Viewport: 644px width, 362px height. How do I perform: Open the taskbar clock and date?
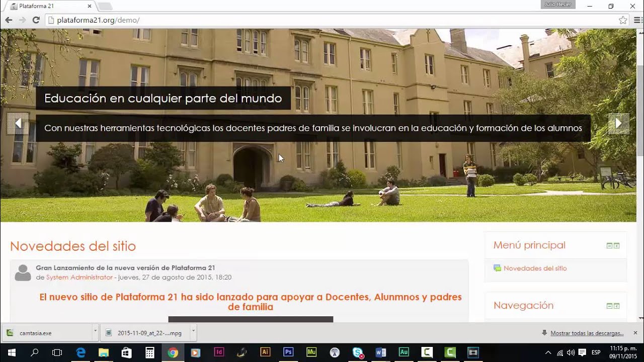623,352
